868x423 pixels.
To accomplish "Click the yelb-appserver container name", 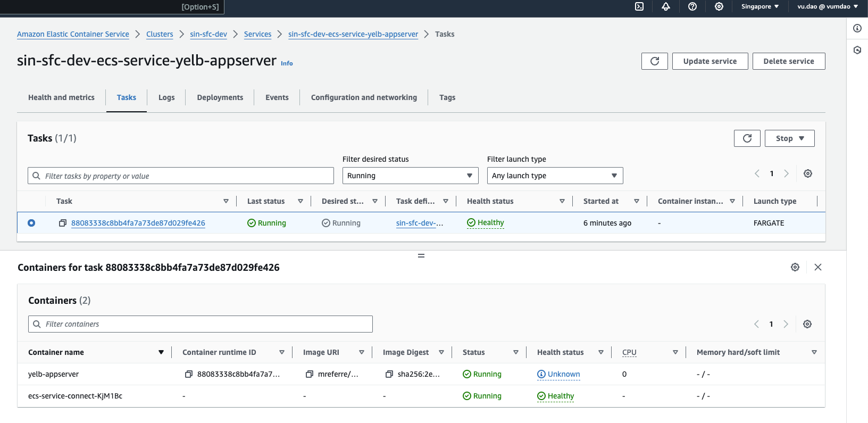I will [x=53, y=374].
